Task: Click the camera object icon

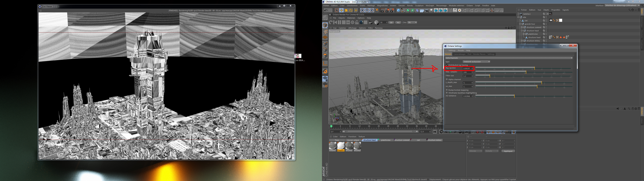Action: [x=426, y=11]
